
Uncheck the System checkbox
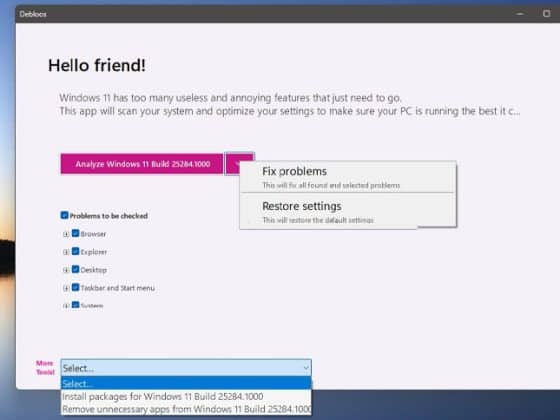pos(75,305)
